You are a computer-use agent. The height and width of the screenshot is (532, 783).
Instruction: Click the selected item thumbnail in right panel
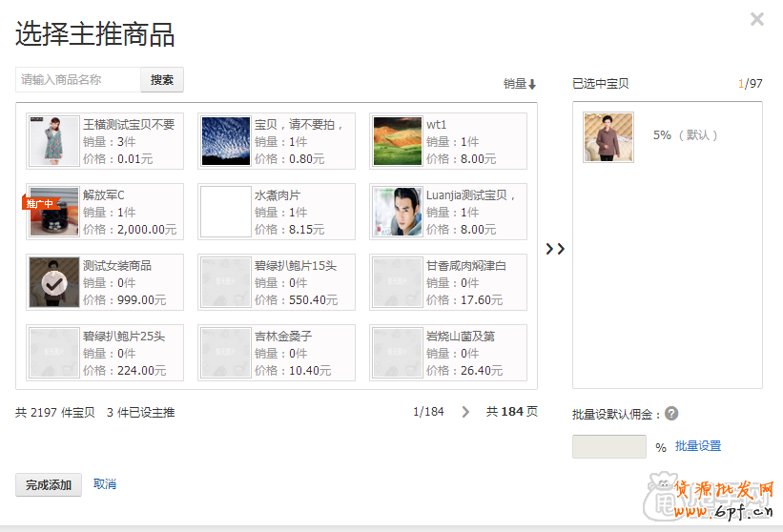(608, 137)
